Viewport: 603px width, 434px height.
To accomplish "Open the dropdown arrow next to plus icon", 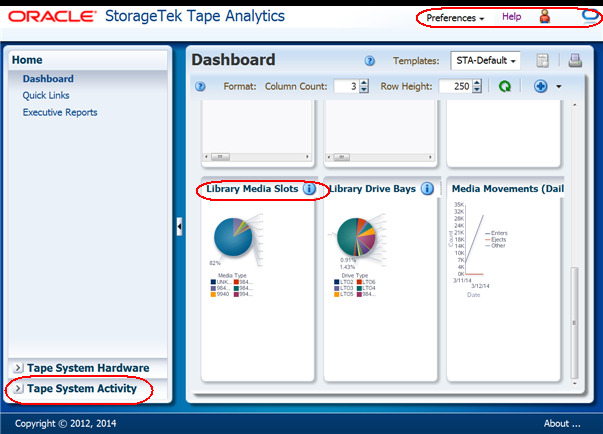I will pyautogui.click(x=558, y=87).
